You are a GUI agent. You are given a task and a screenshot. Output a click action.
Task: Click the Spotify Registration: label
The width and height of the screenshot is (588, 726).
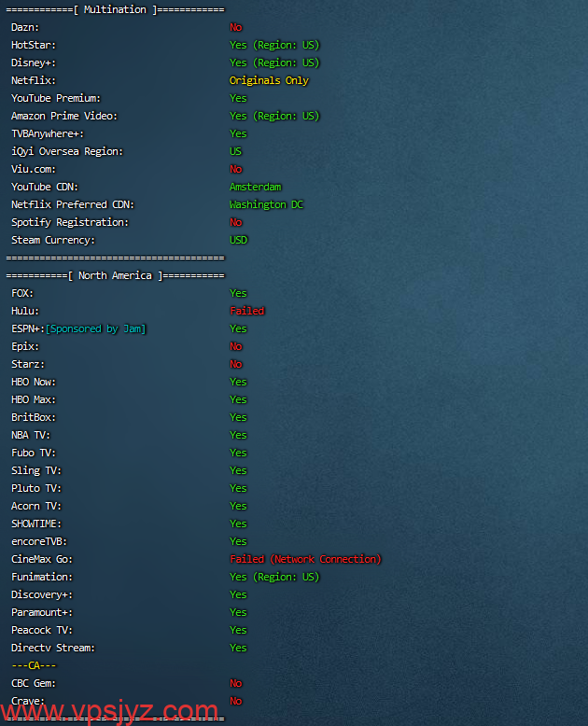(70, 222)
